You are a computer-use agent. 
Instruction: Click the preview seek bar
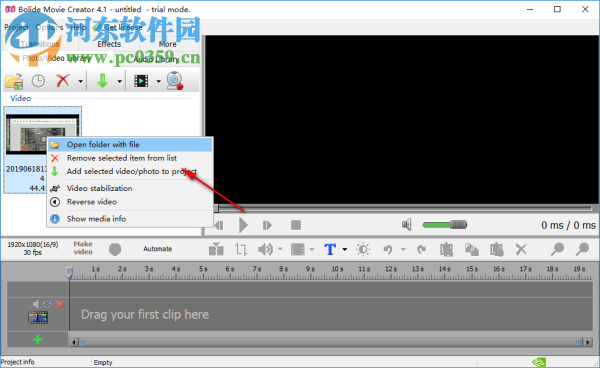coord(403,208)
